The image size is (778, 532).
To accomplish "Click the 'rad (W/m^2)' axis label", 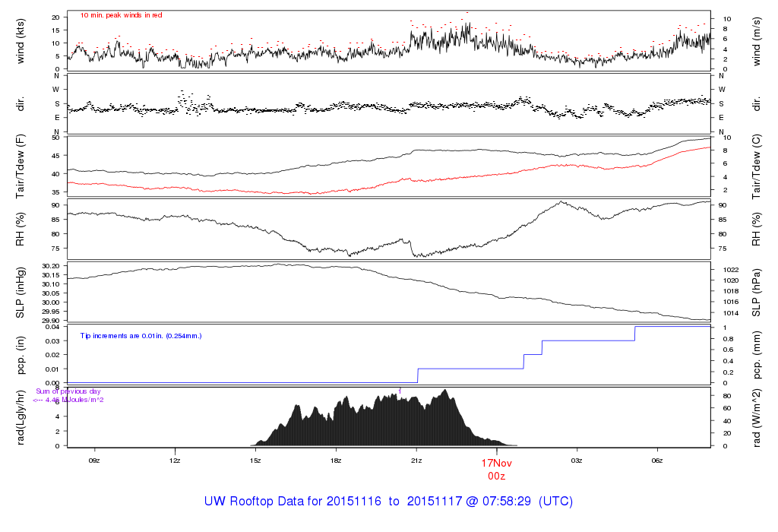I will coord(756,418).
